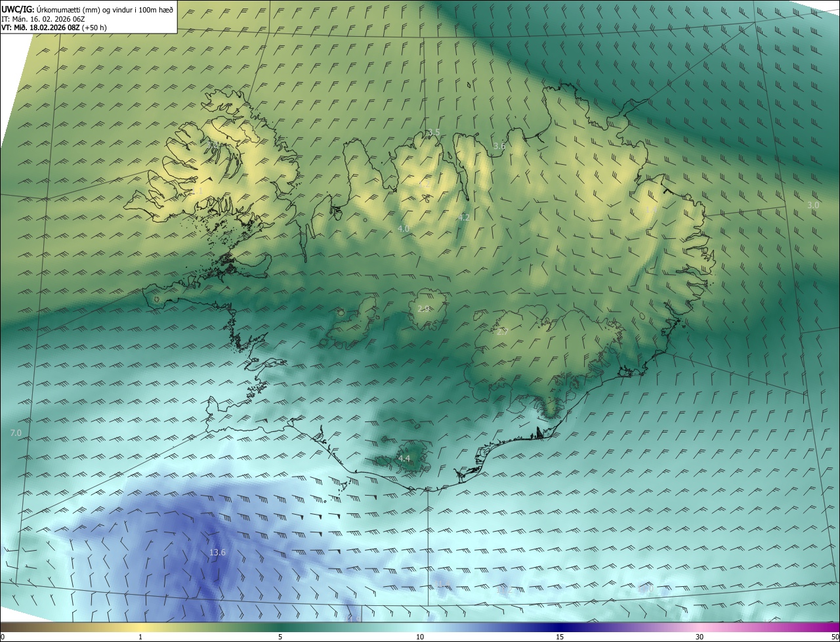Viewport: 840px width, 642px height.
Task: Click the colorbar tick label 1
Action: (x=140, y=637)
